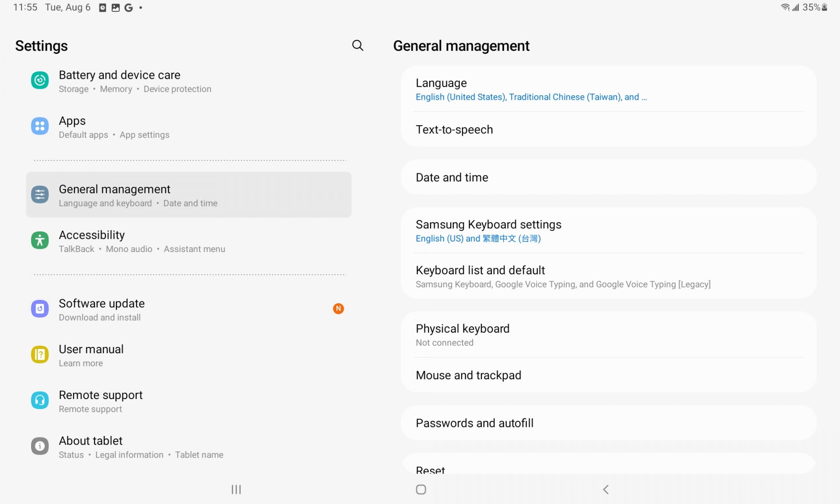
Task: Open Samsung Keyboard settings
Action: tap(608, 231)
